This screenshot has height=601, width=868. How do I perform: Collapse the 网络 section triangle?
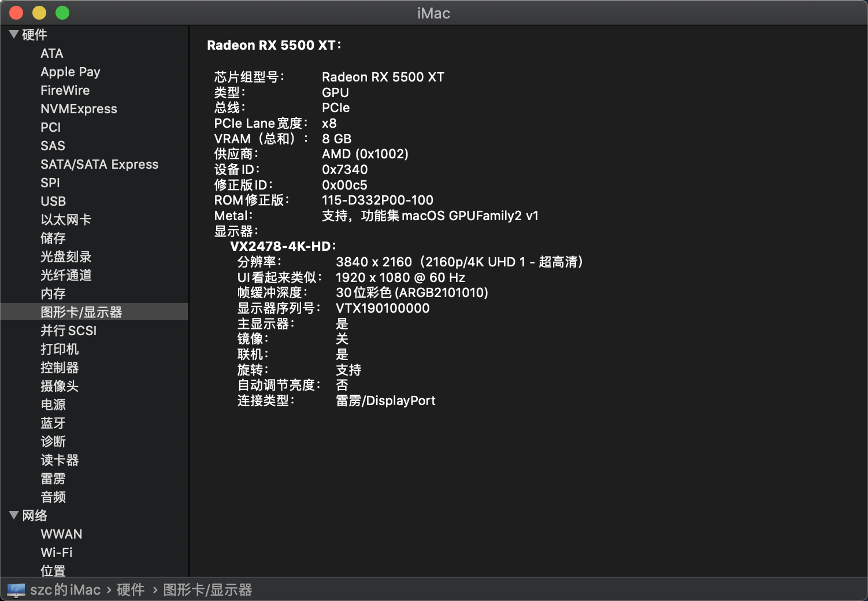point(14,515)
